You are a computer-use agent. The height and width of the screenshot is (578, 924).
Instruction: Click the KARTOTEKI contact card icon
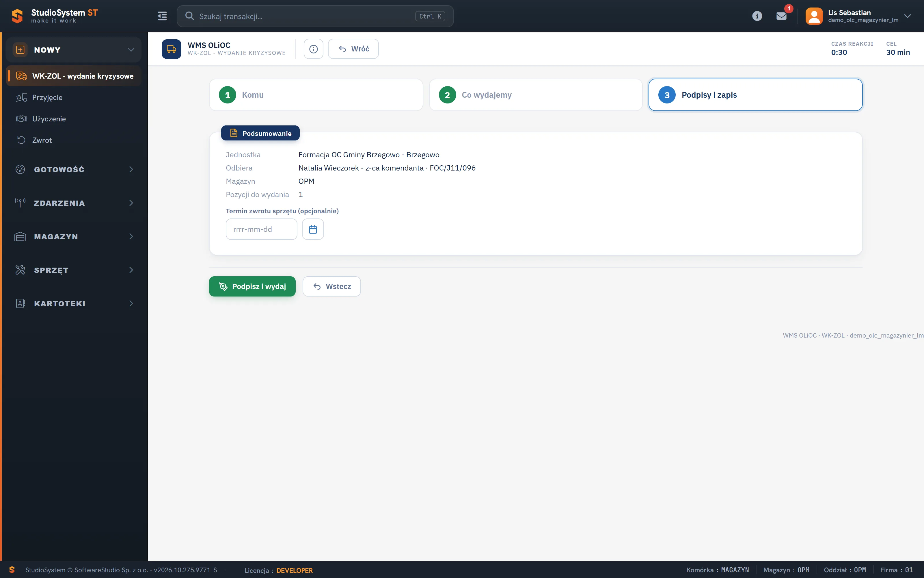click(x=20, y=303)
